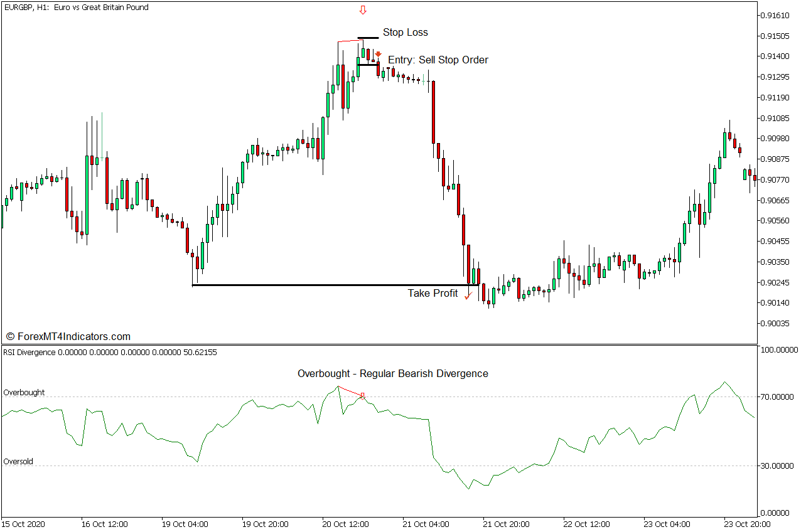Click the small pink square marker on RSI line
The image size is (801, 532).
pyautogui.click(x=362, y=395)
